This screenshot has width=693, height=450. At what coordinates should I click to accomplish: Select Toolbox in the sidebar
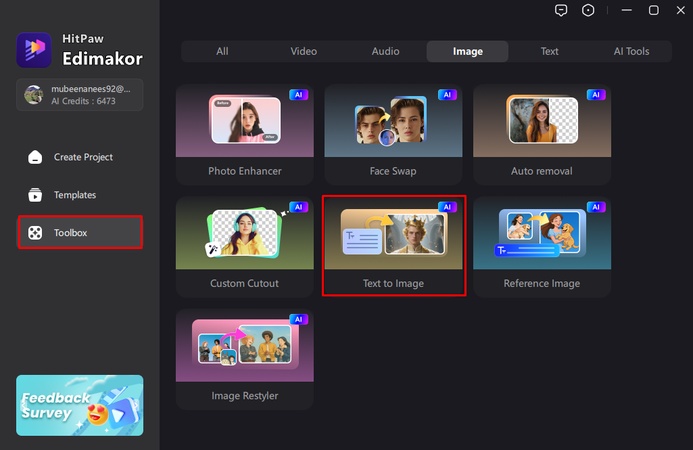pyautogui.click(x=80, y=233)
